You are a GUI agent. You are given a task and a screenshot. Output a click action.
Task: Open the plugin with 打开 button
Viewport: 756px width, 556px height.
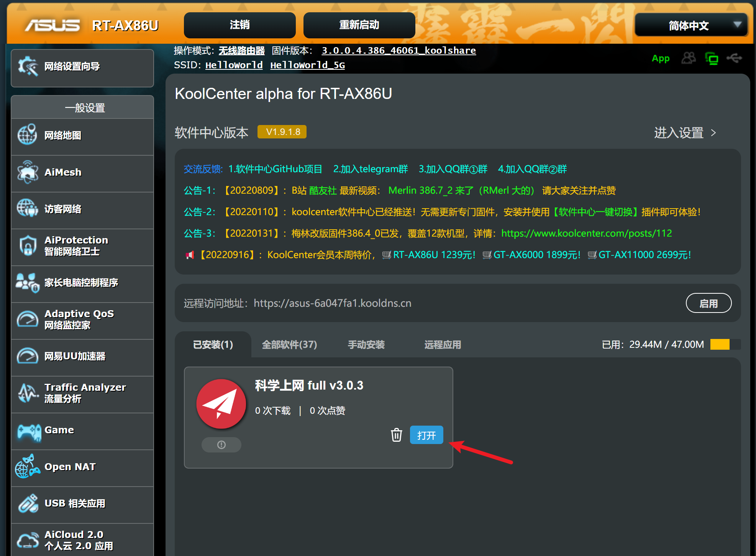coord(426,435)
